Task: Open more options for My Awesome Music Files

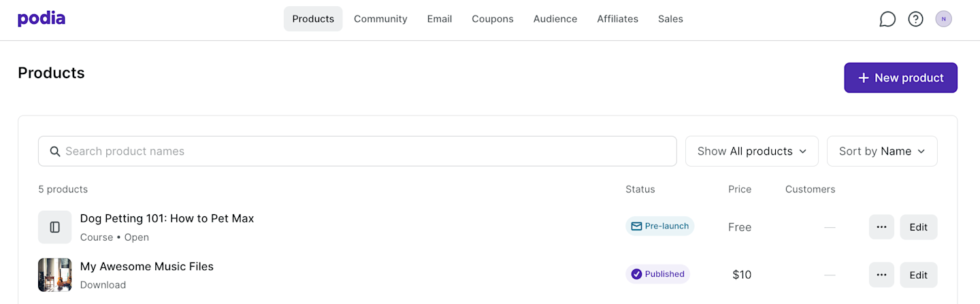Action: point(881,275)
